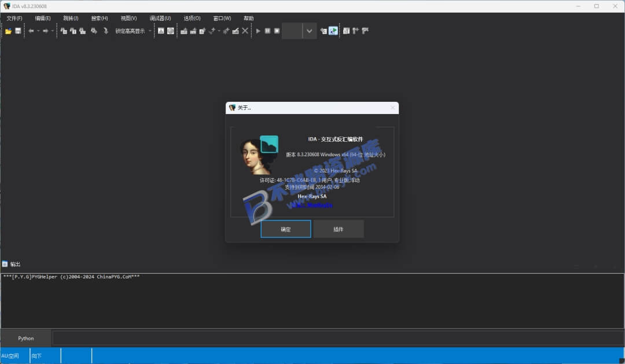Click the left-arrow C source icon
Viewport: 625px width, 364px height.
(323, 31)
